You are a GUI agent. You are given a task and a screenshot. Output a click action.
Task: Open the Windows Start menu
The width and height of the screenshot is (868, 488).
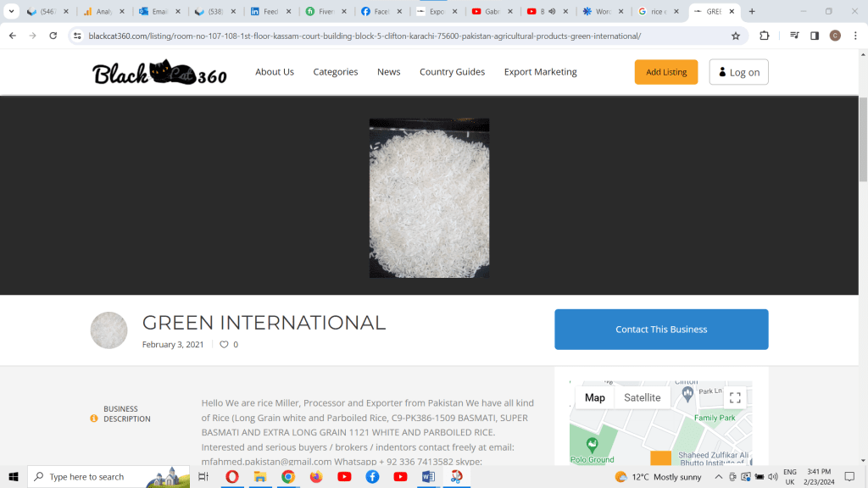tap(14, 476)
